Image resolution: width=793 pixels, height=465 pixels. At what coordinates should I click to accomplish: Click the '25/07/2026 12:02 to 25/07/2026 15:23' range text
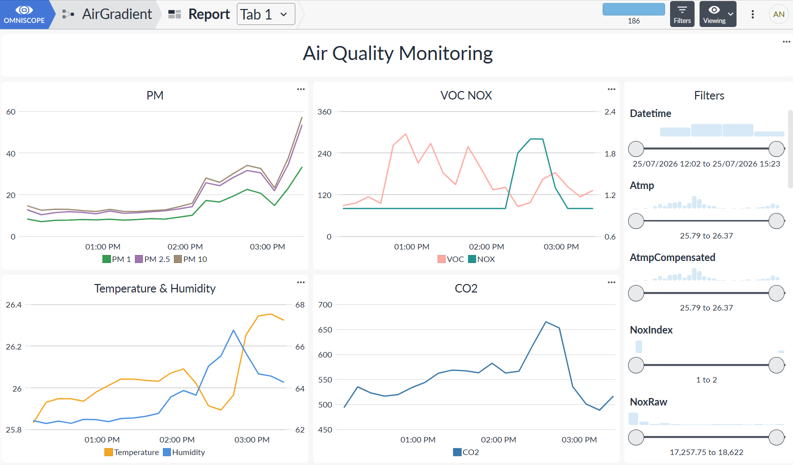(x=707, y=164)
